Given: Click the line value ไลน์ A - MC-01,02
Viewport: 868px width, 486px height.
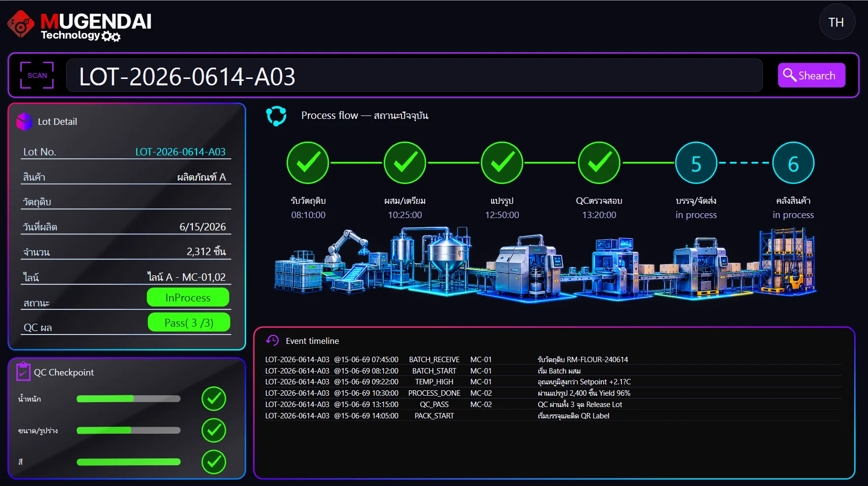Looking at the screenshot, I should pos(187,277).
